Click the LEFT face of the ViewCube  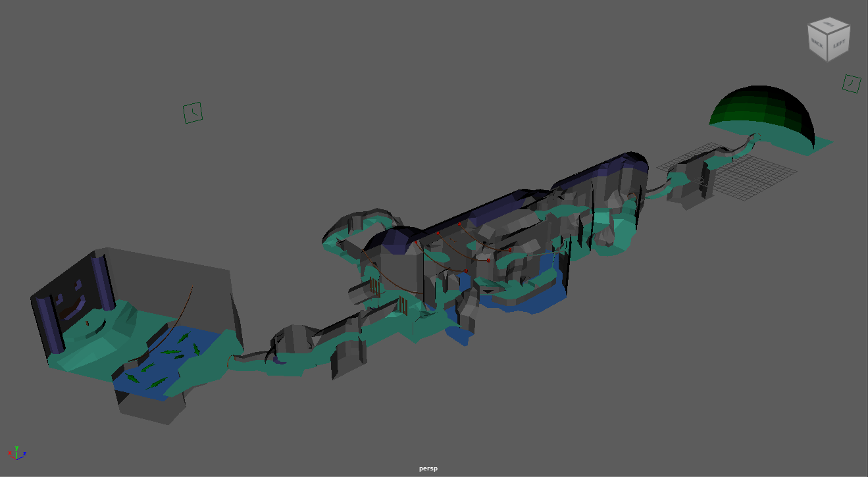click(x=839, y=45)
